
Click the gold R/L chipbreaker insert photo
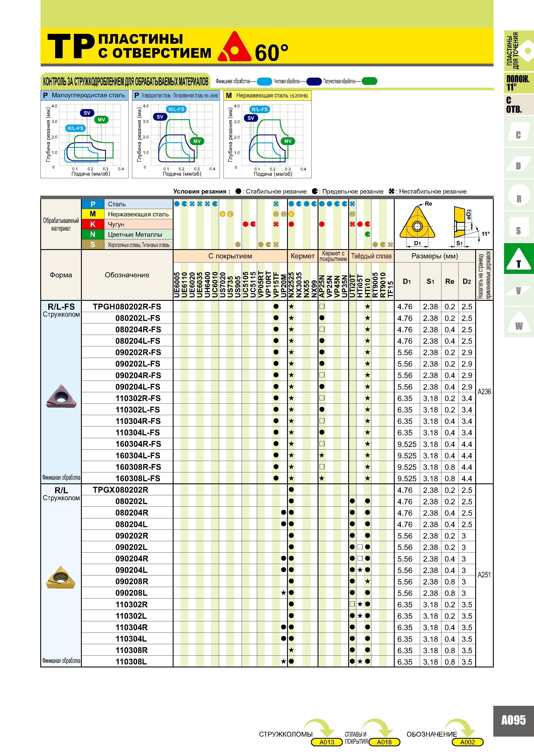(61, 577)
